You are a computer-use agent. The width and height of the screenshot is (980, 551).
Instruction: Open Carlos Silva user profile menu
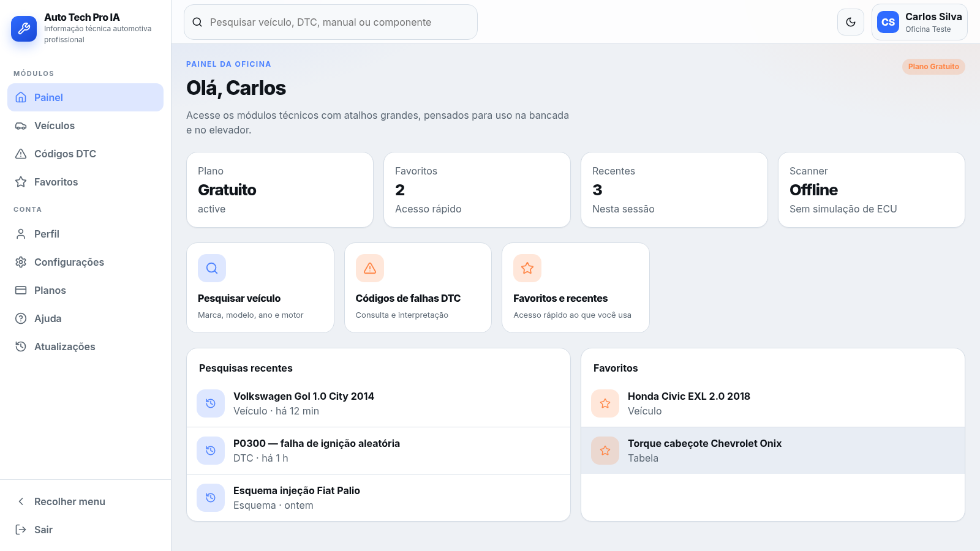pyautogui.click(x=919, y=22)
